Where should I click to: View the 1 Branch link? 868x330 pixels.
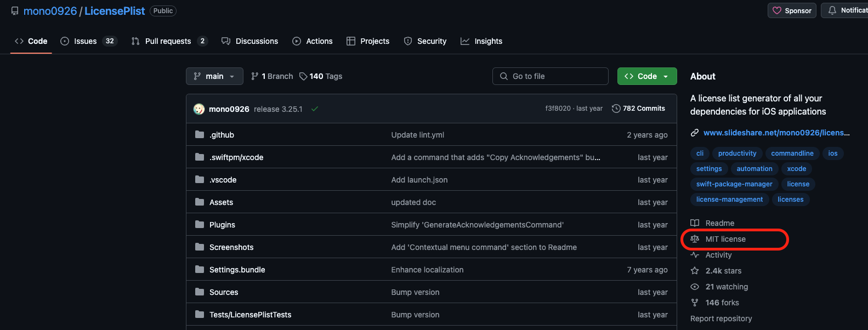tap(272, 76)
